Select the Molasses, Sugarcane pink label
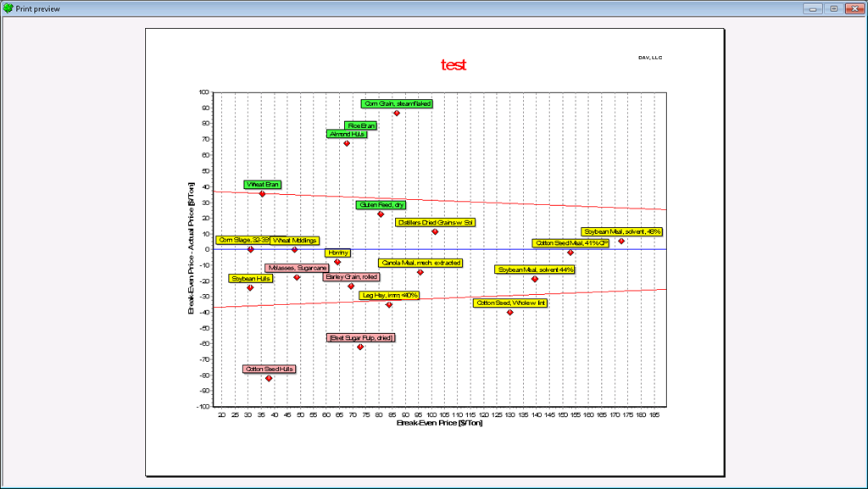Viewport: 868px width, 489px height. pyautogui.click(x=296, y=268)
